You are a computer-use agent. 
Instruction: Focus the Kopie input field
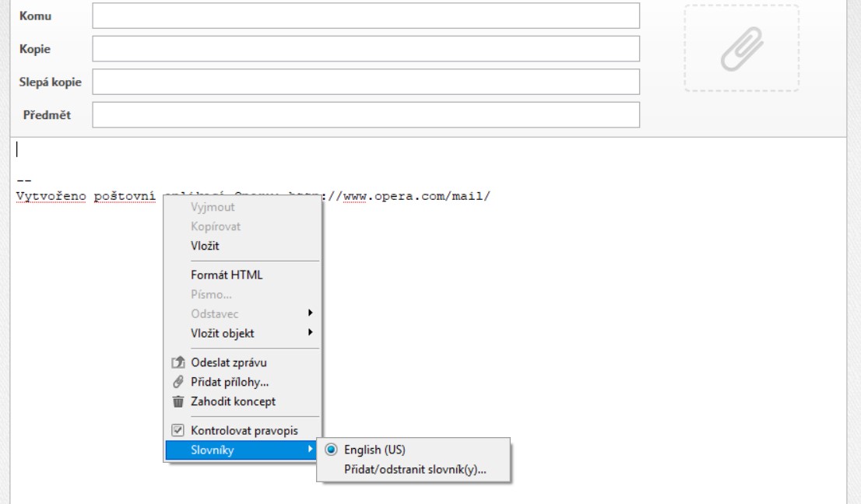pyautogui.click(x=366, y=49)
